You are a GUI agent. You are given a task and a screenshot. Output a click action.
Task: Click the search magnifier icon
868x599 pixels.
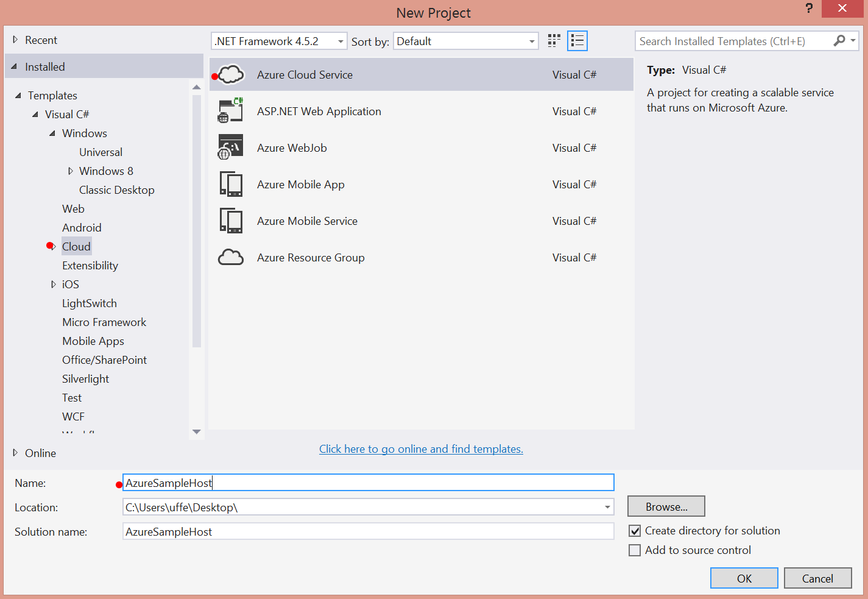pyautogui.click(x=839, y=41)
